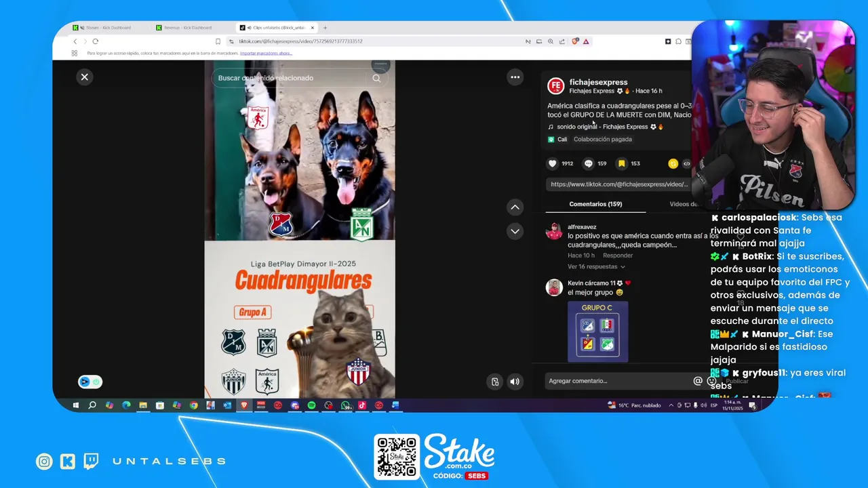Open comments via the speech bubble icon
The width and height of the screenshot is (868, 488).
589,163
